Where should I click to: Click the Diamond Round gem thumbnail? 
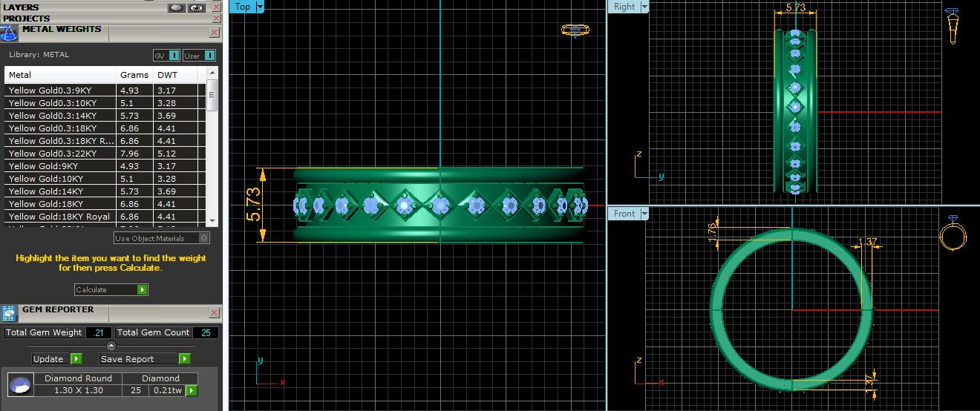(x=20, y=384)
